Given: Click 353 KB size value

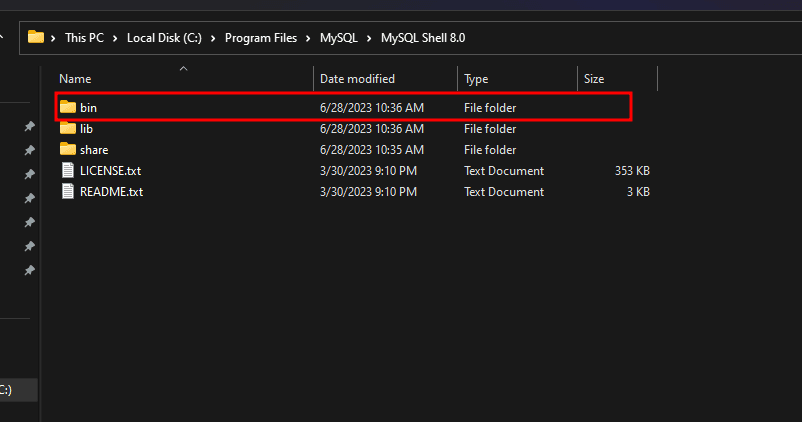Looking at the screenshot, I should pyautogui.click(x=632, y=170).
